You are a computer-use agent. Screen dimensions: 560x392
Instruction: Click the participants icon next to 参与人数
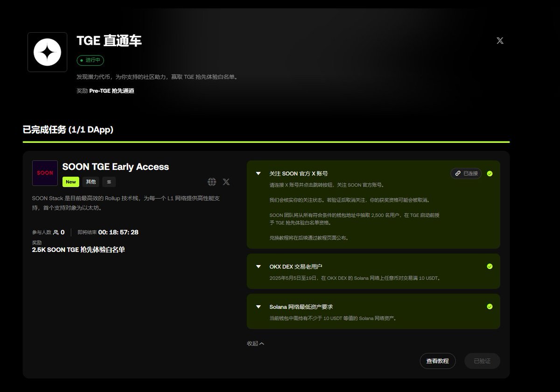pyautogui.click(x=56, y=232)
